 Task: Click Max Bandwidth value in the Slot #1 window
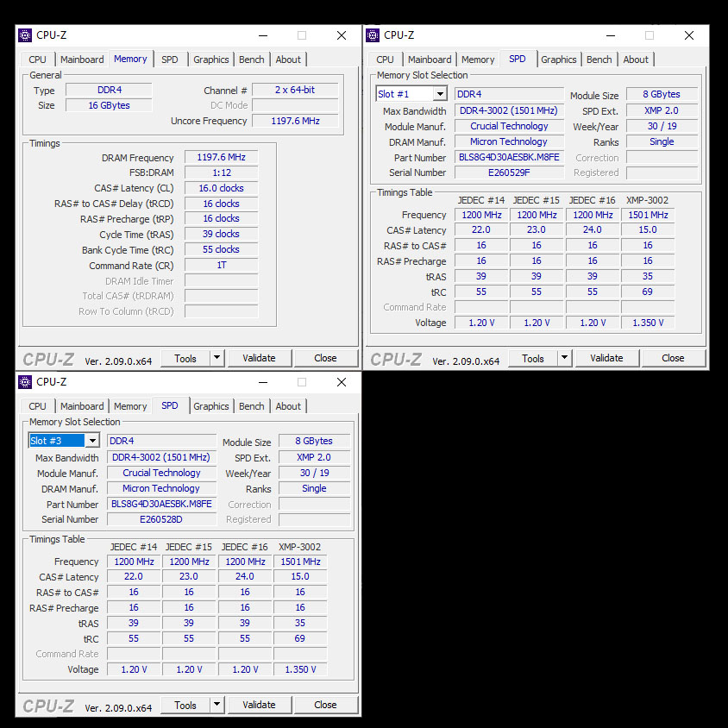coord(509,110)
